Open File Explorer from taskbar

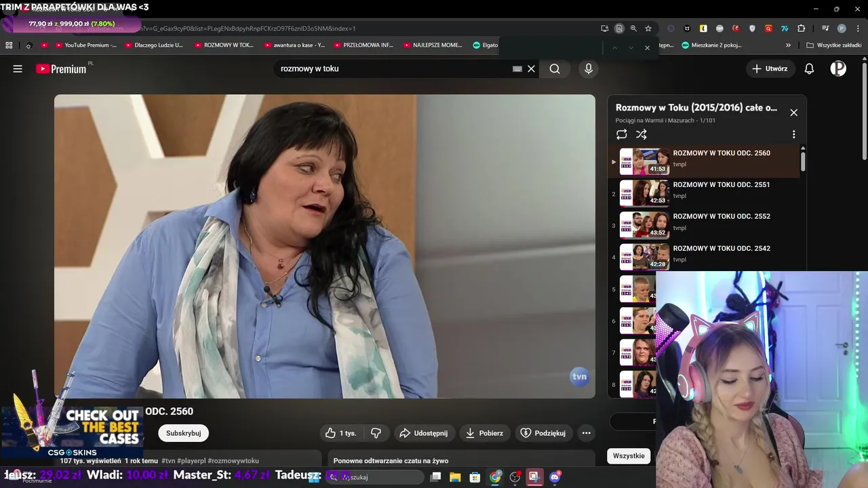click(455, 477)
